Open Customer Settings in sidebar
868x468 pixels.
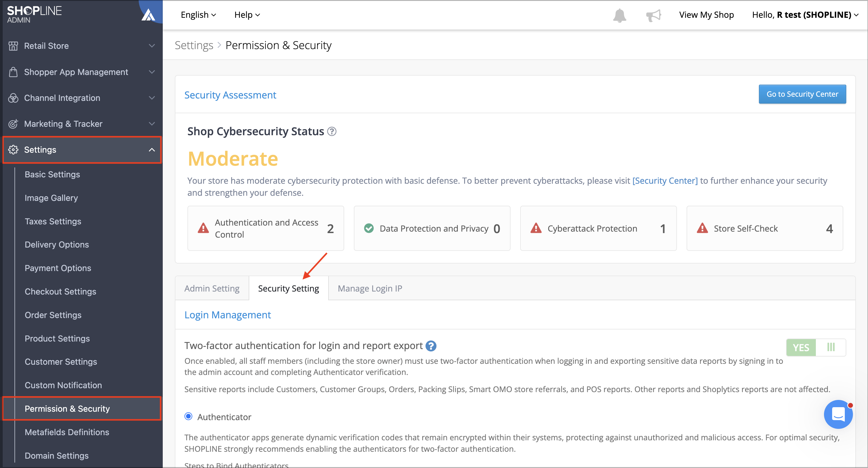point(61,362)
